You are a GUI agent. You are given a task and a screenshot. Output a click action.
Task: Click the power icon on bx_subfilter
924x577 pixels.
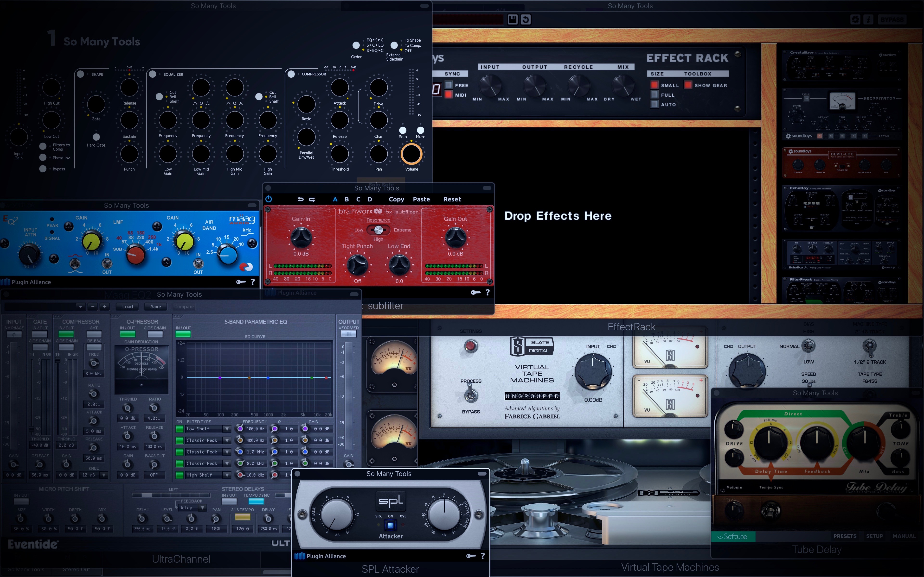pyautogui.click(x=269, y=199)
